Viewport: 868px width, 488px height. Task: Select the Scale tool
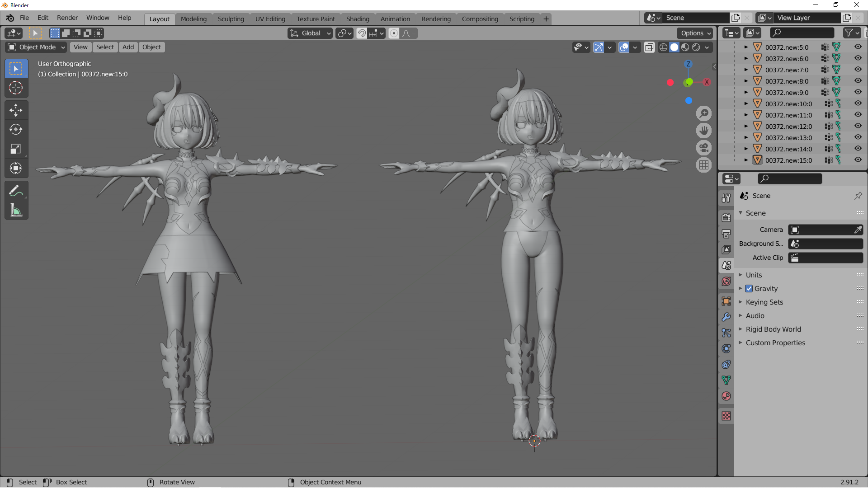(x=16, y=149)
